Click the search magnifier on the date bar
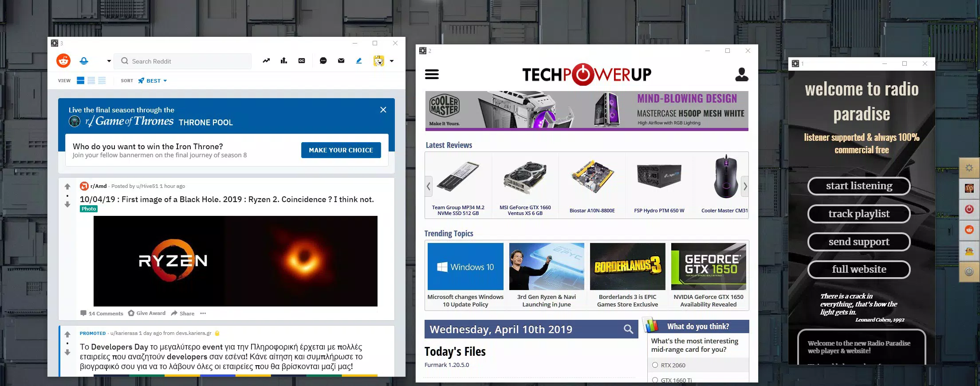This screenshot has height=386, width=980. point(628,329)
